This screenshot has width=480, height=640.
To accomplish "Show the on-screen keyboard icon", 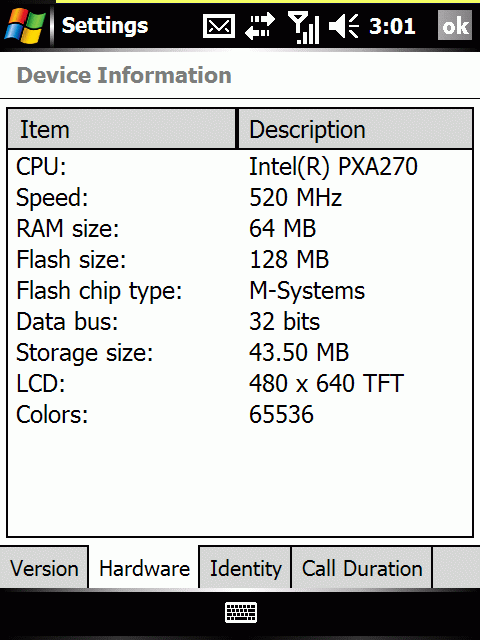I will [241, 612].
